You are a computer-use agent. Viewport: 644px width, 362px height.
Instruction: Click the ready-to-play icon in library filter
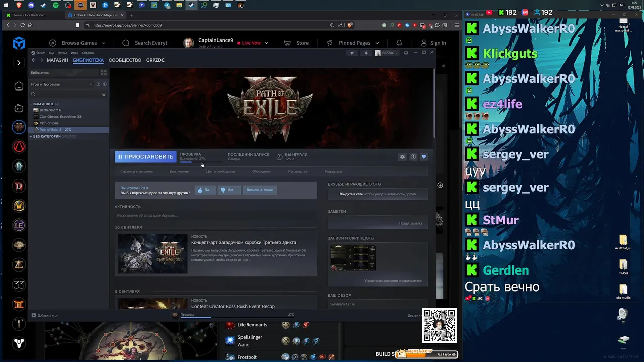[x=104, y=84]
